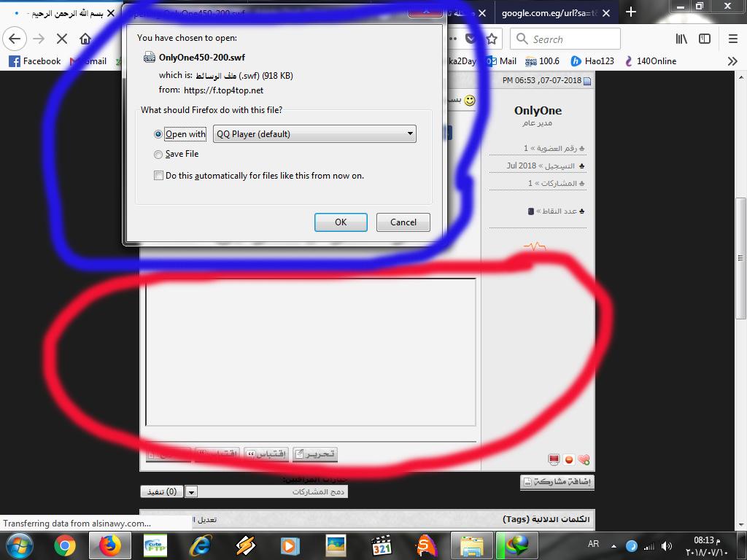
Task: Stop the page from loading
Action: coord(62,39)
